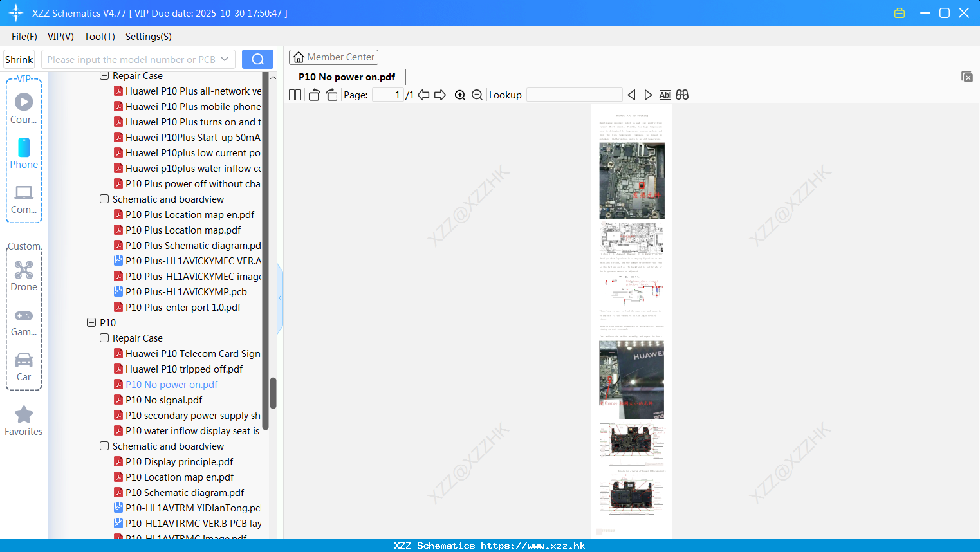Viewport: 980px width, 552px height.
Task: Click the Lookup text field
Action: click(x=575, y=95)
